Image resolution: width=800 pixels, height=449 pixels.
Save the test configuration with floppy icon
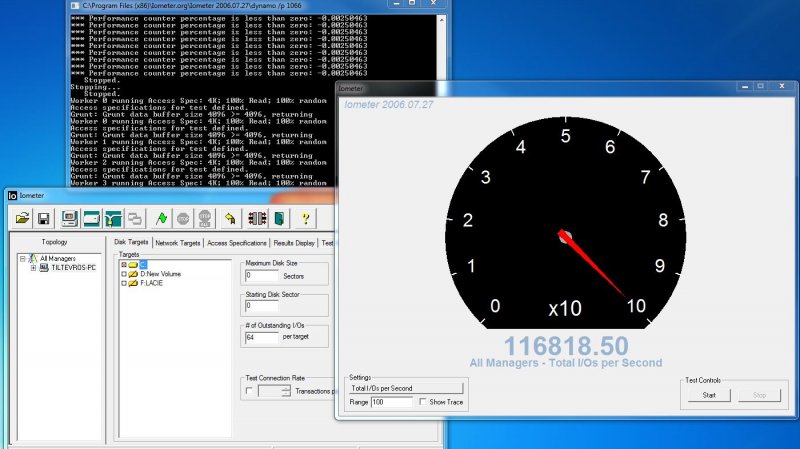(x=44, y=219)
